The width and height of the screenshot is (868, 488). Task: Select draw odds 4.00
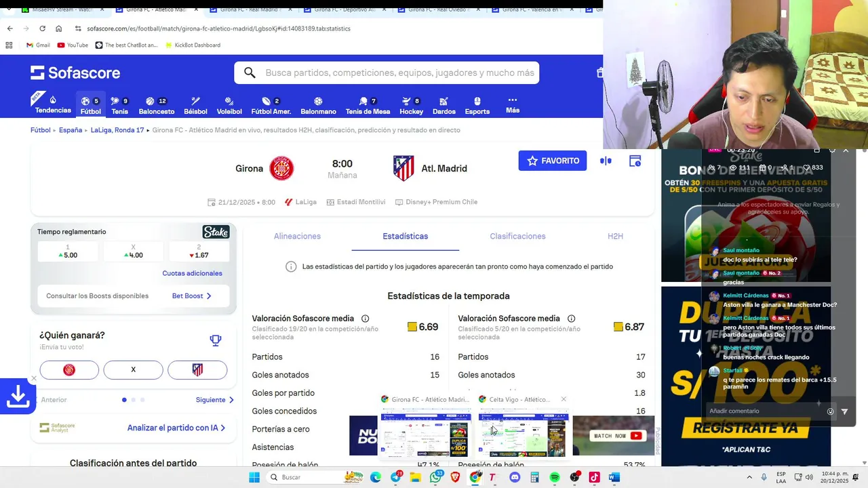pos(133,251)
